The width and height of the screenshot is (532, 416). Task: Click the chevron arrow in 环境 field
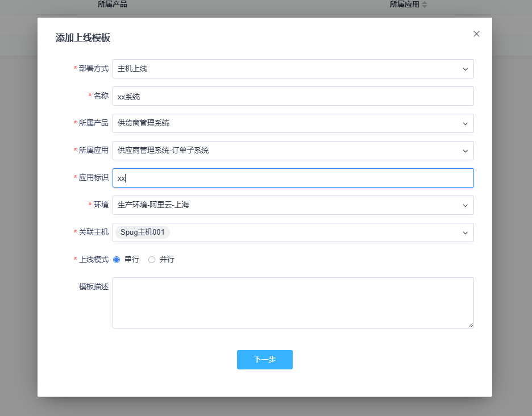click(x=465, y=205)
